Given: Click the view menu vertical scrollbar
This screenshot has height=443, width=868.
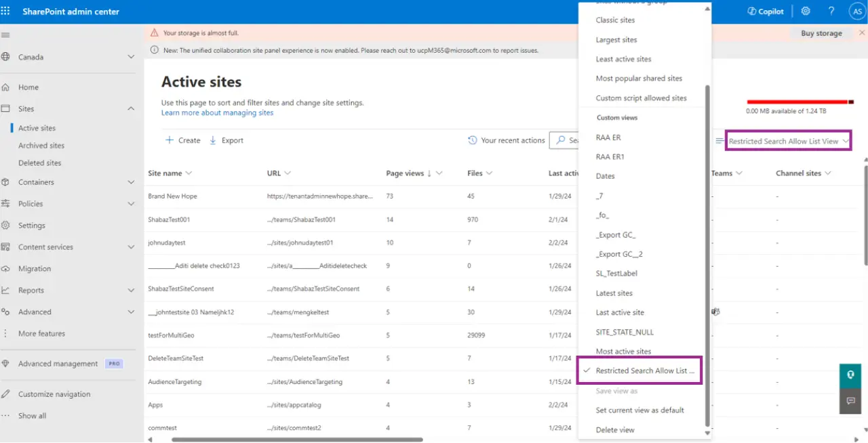Looking at the screenshot, I should [707, 255].
